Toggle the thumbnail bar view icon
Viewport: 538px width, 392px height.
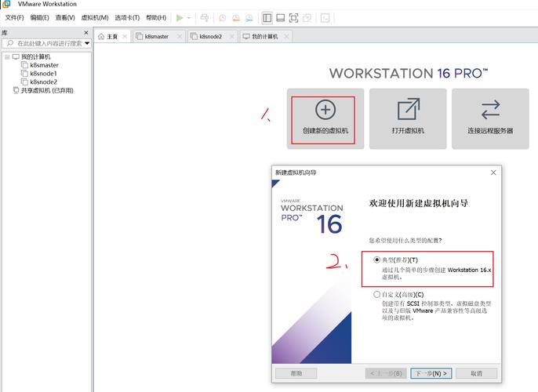[280, 18]
